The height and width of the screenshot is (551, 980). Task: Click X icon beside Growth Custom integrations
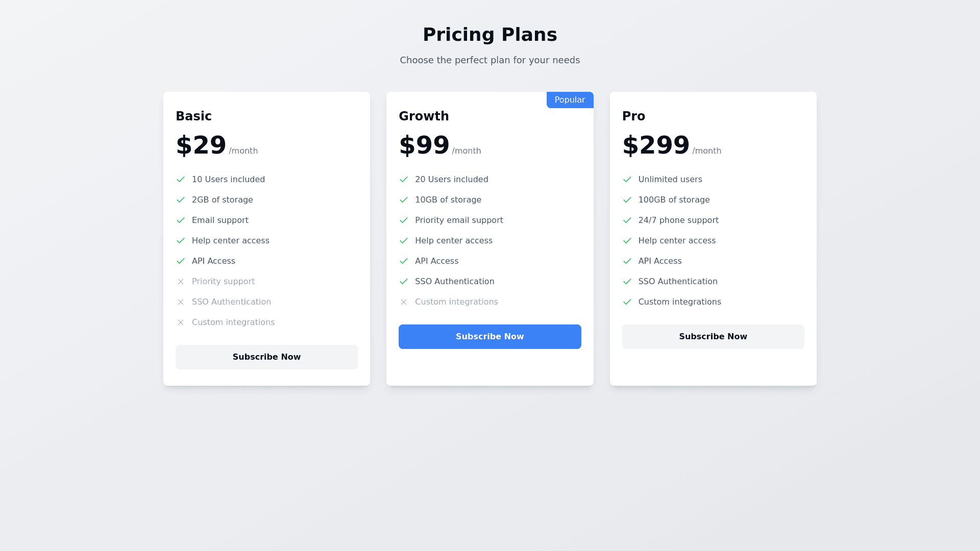tap(404, 302)
